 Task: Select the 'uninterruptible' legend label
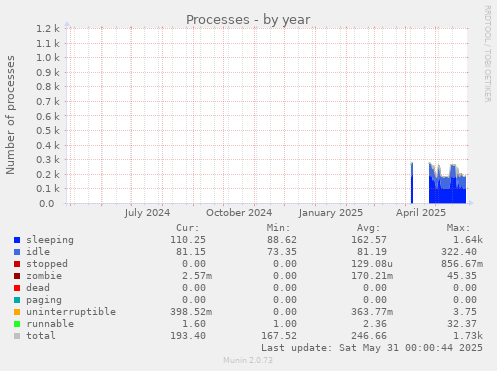[x=71, y=312]
